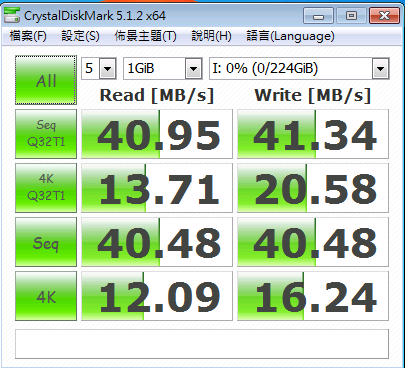Start the Seq benchmark test
405x368 pixels.
(46, 242)
